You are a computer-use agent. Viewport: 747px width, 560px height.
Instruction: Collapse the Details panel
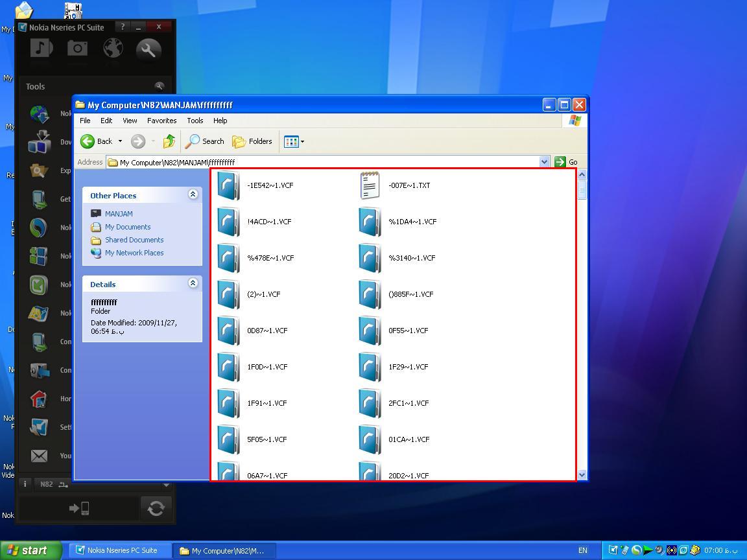193,283
